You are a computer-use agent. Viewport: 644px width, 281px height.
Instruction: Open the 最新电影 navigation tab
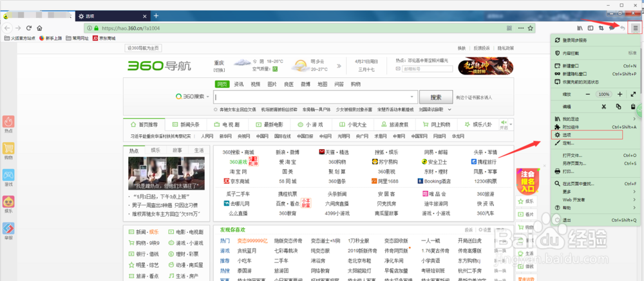pos(269,124)
